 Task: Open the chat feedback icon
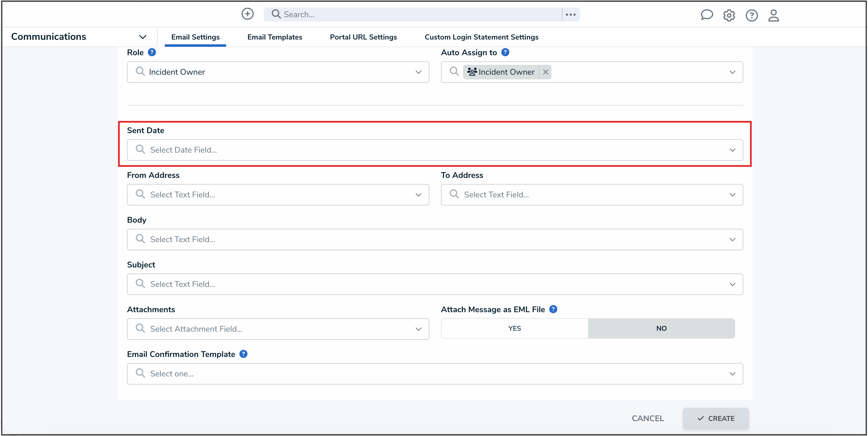(707, 15)
